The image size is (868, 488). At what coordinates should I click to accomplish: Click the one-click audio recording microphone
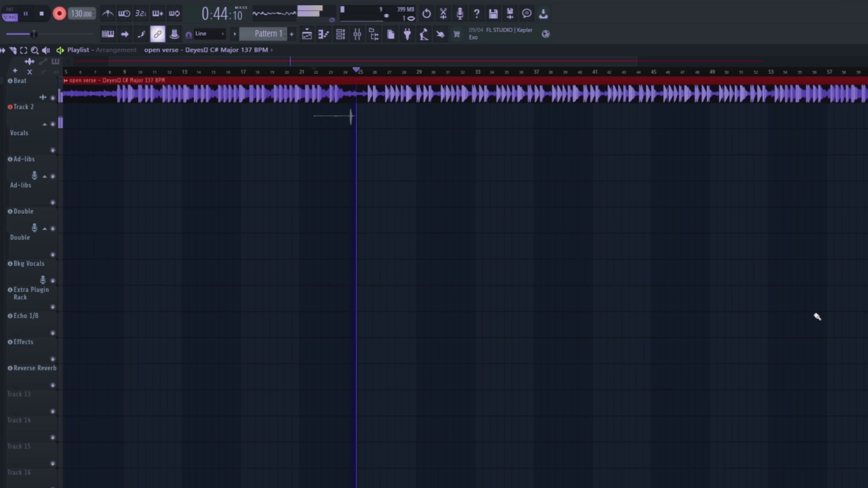point(460,14)
